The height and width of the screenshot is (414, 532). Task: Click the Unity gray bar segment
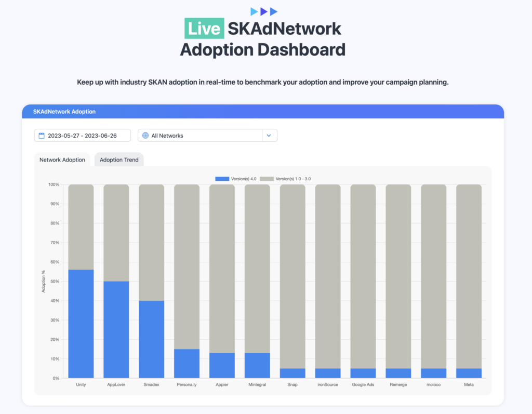81,227
